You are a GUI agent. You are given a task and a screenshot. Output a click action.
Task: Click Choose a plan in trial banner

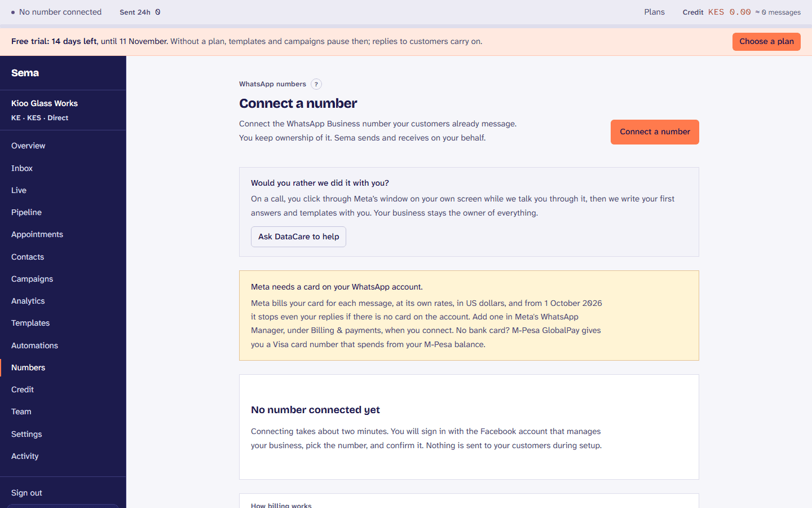coord(766,42)
